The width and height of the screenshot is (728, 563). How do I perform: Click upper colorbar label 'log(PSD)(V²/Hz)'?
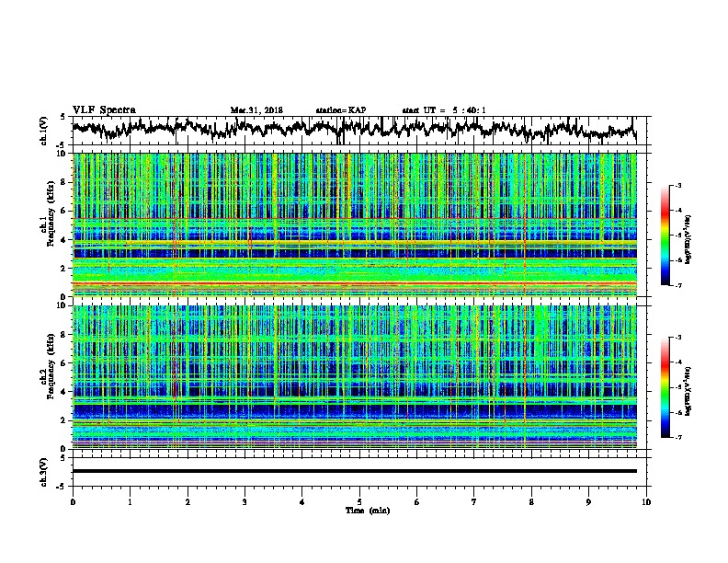688,240
